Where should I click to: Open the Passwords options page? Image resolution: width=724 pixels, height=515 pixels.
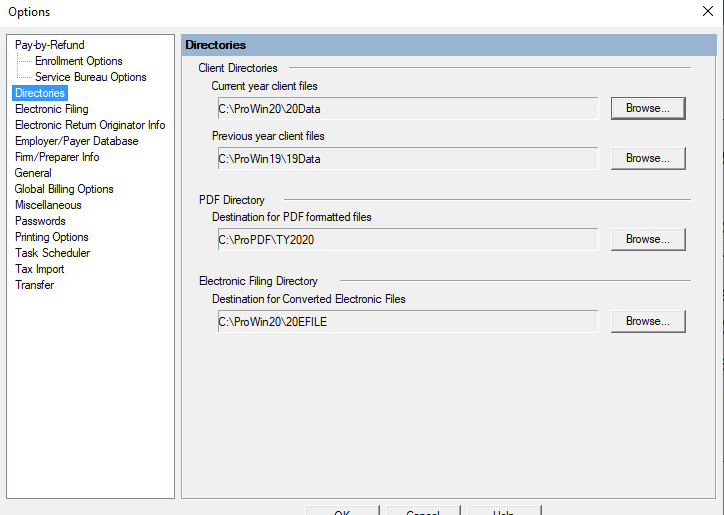tap(40, 221)
